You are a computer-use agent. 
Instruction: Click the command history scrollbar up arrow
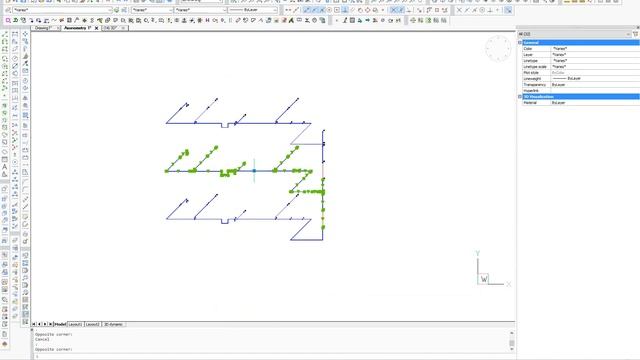point(512,333)
